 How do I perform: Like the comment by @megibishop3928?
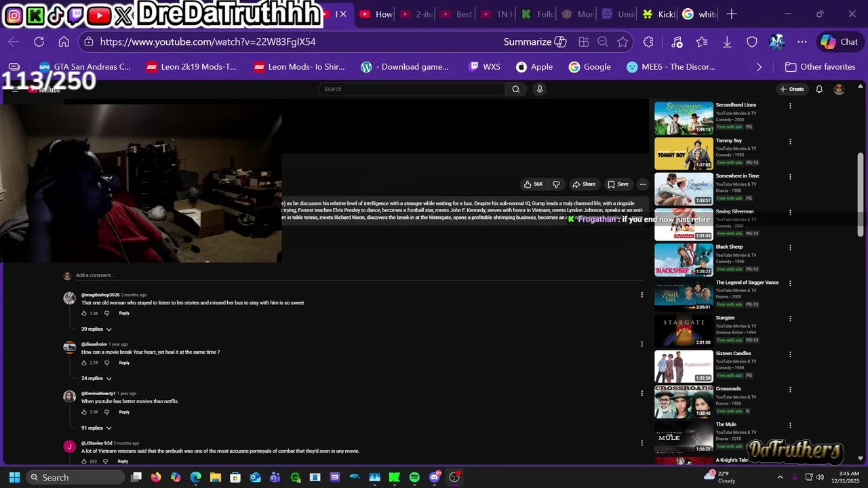(x=85, y=313)
